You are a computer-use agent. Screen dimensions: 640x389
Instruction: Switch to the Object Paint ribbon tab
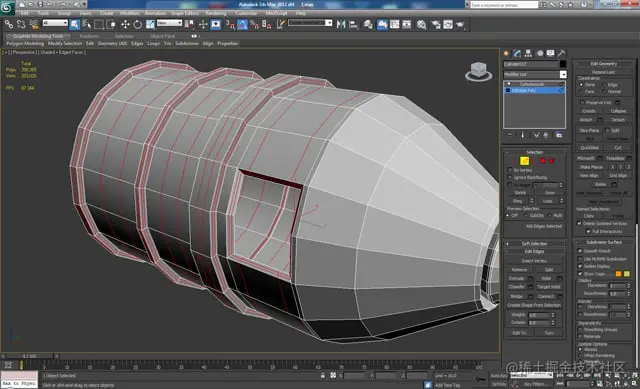point(162,36)
